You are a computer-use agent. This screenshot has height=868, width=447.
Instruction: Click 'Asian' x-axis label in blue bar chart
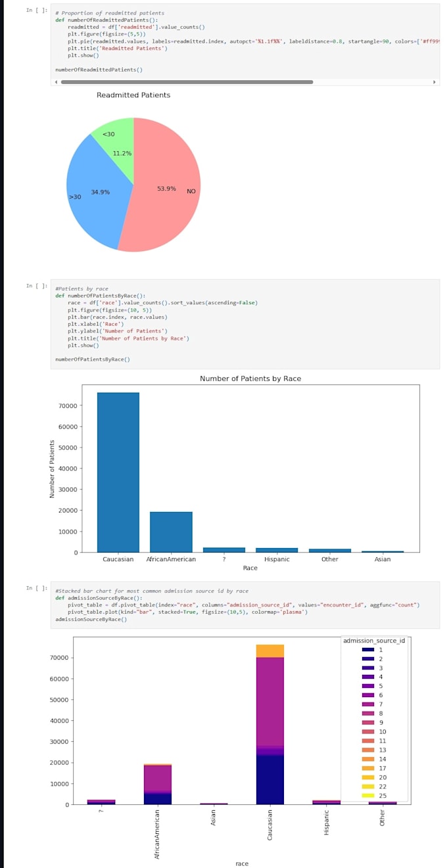pyautogui.click(x=383, y=559)
